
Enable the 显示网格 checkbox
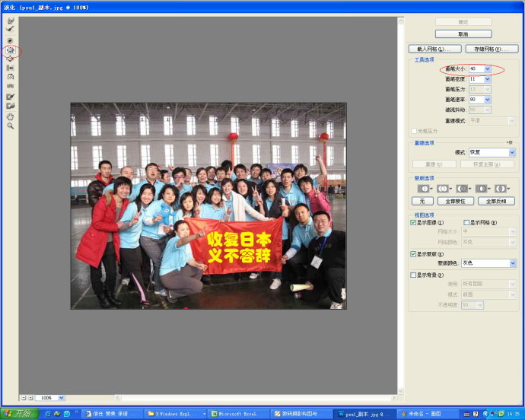pyautogui.click(x=466, y=222)
